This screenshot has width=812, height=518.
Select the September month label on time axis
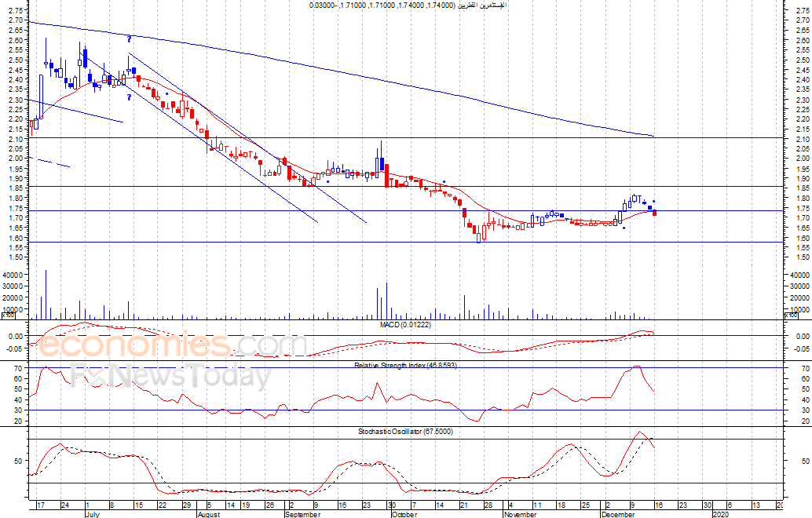[x=302, y=514]
